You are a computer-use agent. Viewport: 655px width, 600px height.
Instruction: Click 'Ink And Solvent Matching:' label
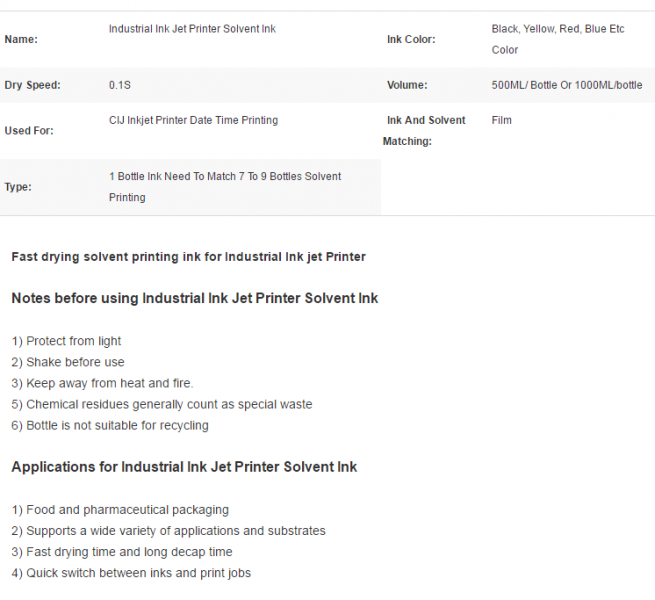point(424,131)
